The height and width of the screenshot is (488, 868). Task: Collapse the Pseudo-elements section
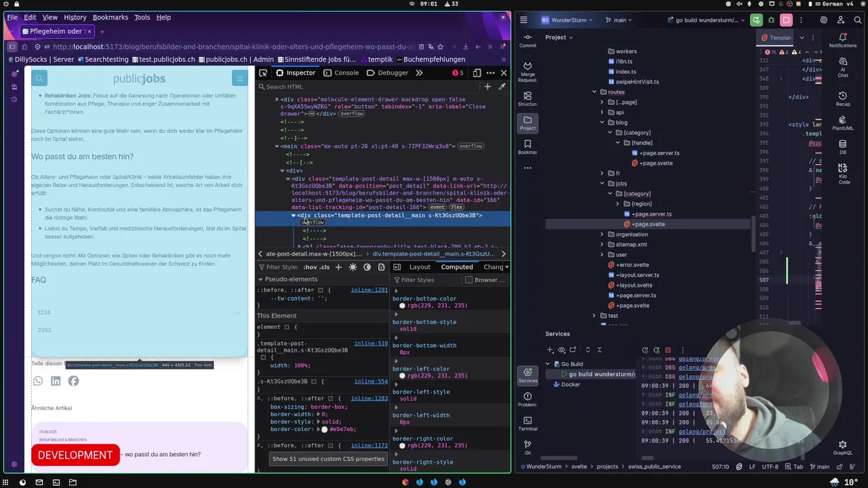(x=260, y=279)
